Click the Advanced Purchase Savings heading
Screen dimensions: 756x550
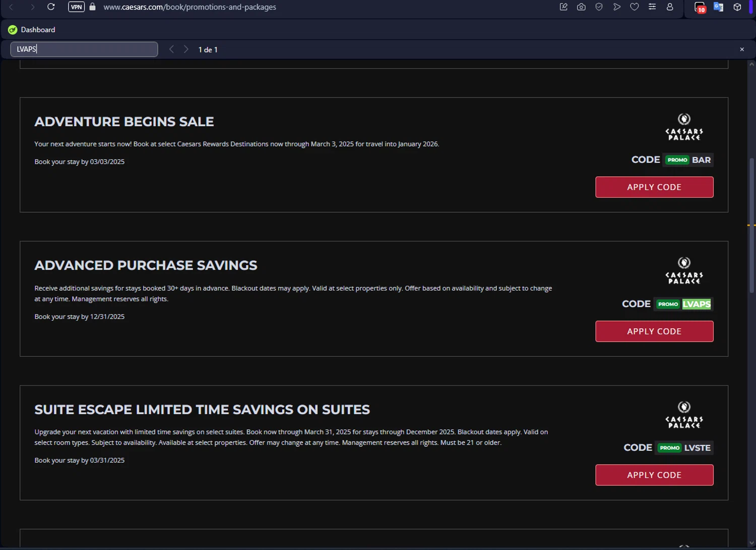[x=146, y=265]
